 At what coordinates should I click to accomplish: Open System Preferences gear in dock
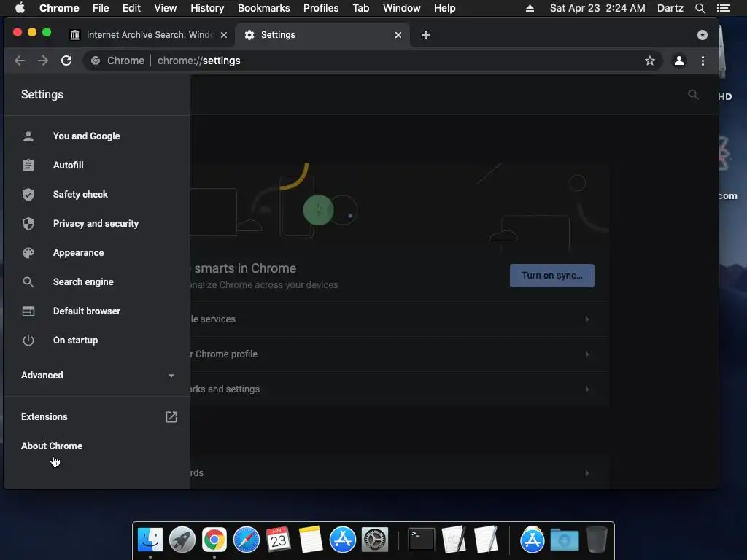pyautogui.click(x=375, y=540)
